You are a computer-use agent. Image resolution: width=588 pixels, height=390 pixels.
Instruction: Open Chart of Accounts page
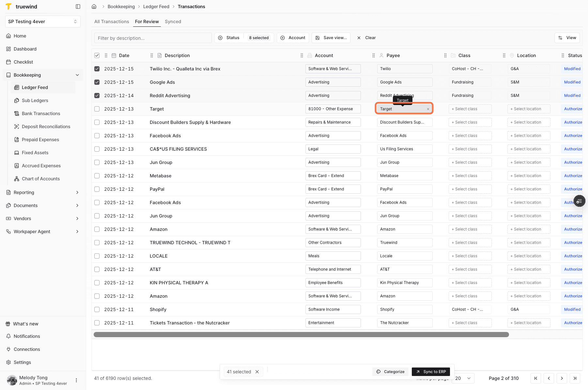(41, 179)
